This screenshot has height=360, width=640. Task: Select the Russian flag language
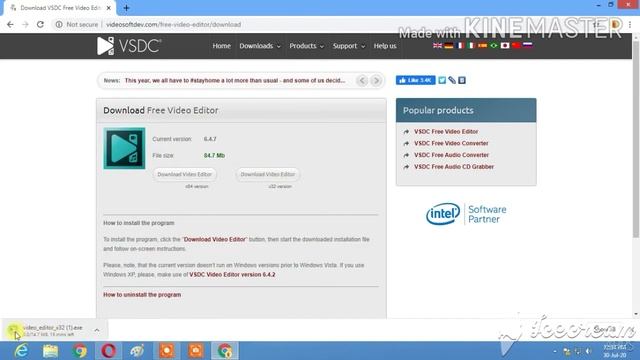click(x=527, y=45)
